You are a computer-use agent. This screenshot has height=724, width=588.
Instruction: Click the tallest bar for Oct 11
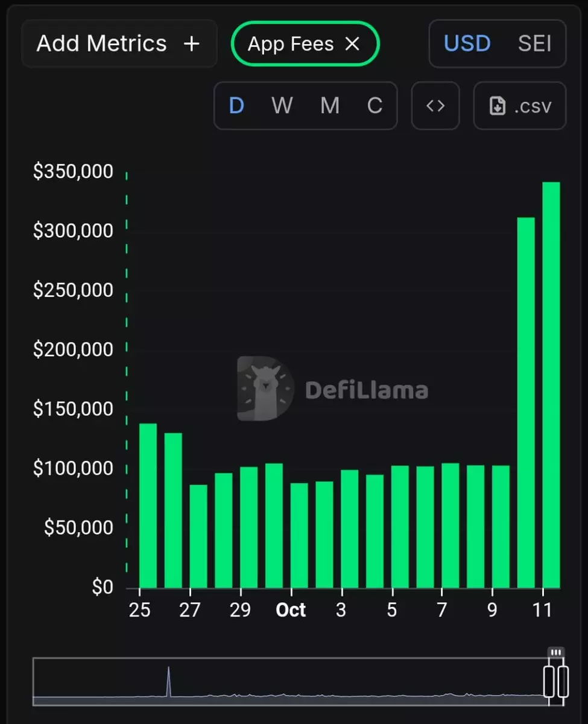pos(551,386)
